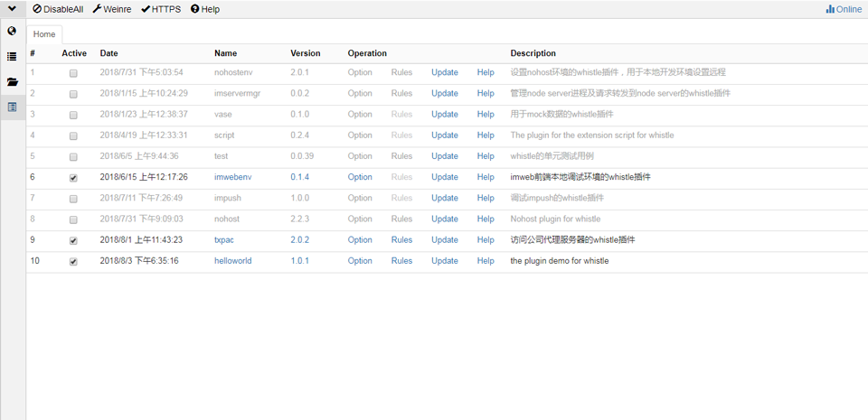Open Weinre from the toolbar
868x420 pixels.
tap(112, 9)
